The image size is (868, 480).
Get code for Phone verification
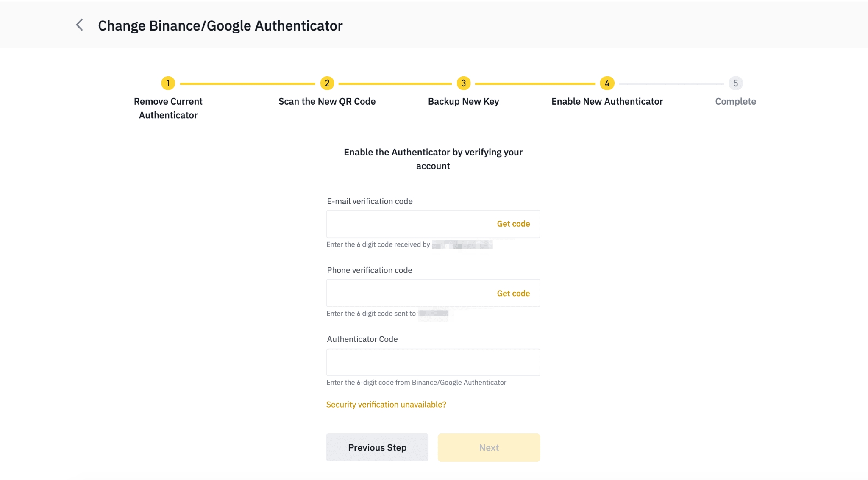coord(513,293)
